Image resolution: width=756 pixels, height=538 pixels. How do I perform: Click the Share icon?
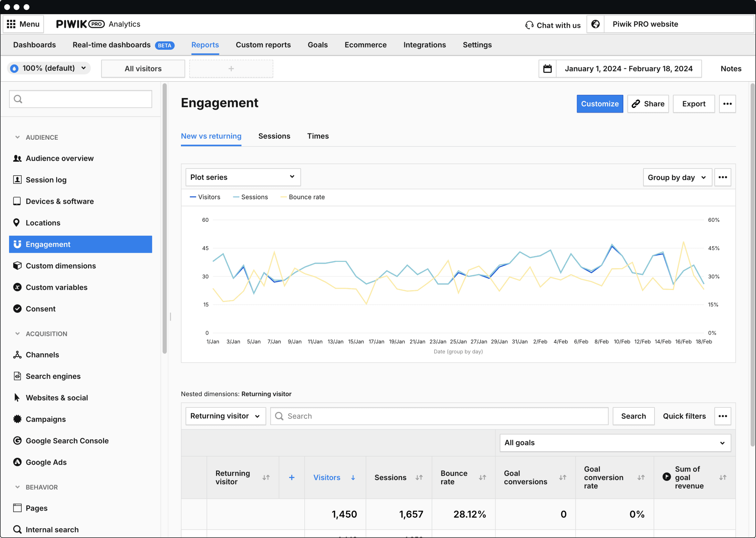pyautogui.click(x=635, y=104)
